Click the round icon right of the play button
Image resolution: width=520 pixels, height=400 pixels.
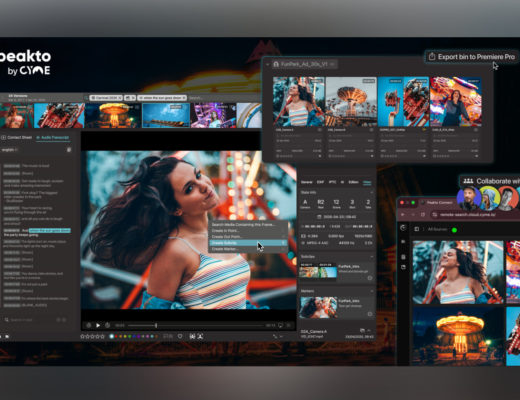[x=107, y=325]
